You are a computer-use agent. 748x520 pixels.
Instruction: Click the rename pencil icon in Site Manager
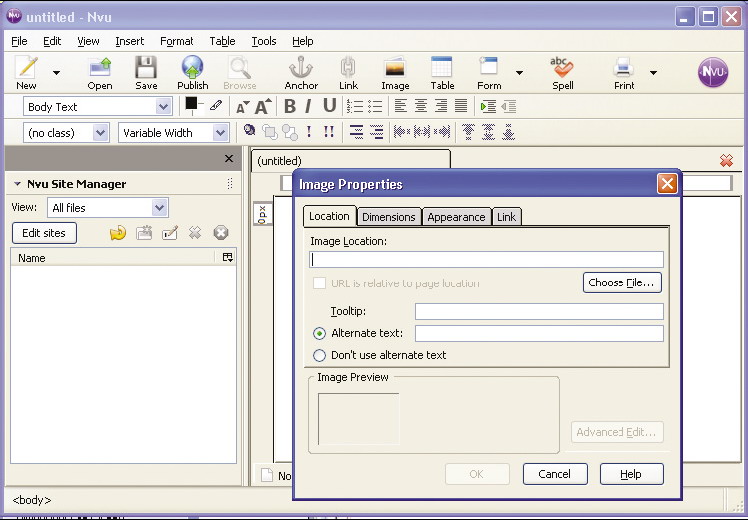170,233
